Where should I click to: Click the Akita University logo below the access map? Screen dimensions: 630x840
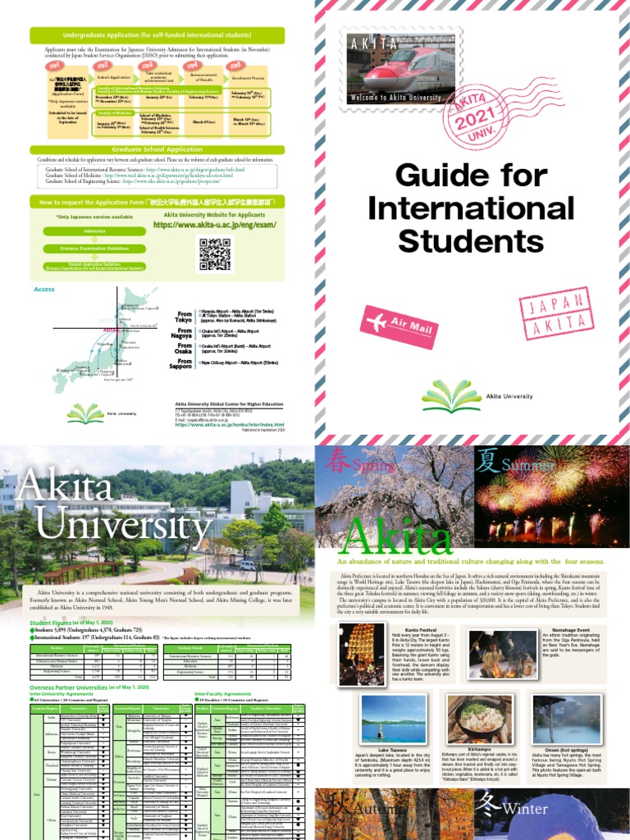click(x=102, y=413)
